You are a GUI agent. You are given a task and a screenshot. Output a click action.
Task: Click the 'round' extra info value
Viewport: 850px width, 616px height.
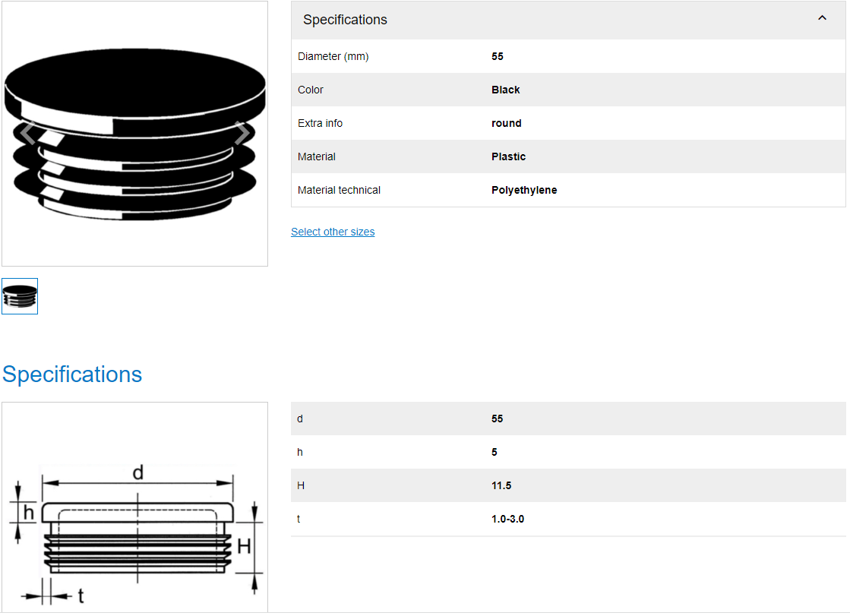[507, 124]
